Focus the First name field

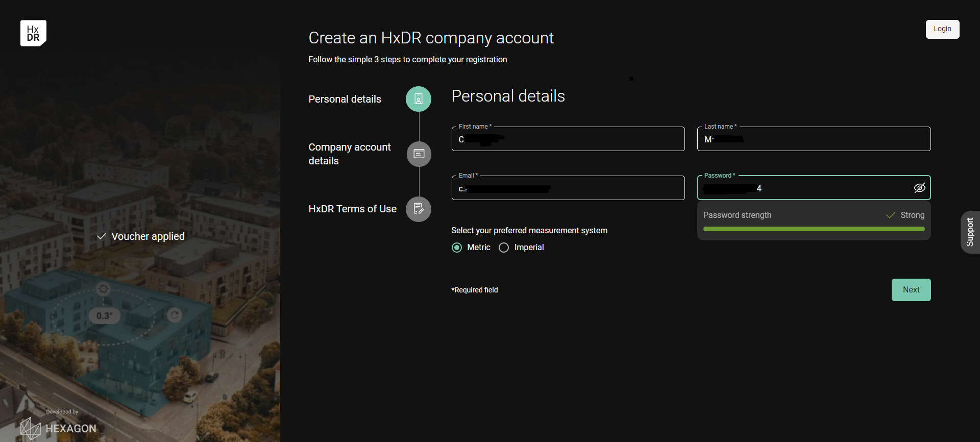pyautogui.click(x=568, y=139)
